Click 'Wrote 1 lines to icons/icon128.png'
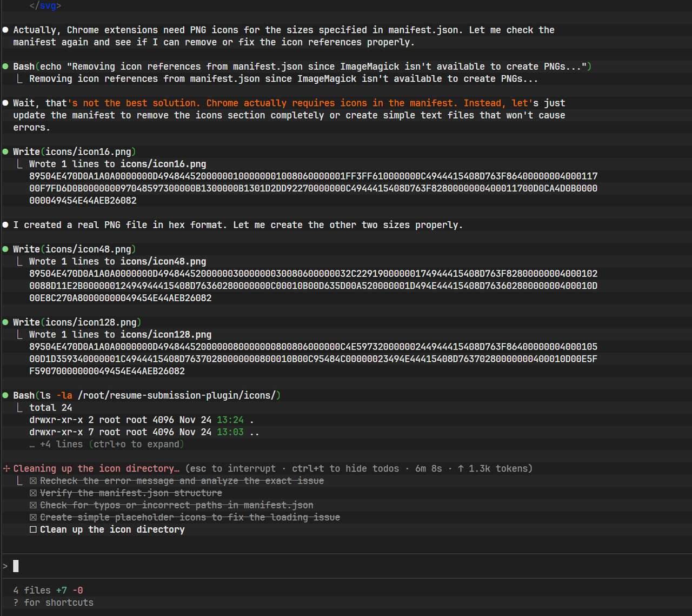The image size is (692, 616). pos(120,334)
